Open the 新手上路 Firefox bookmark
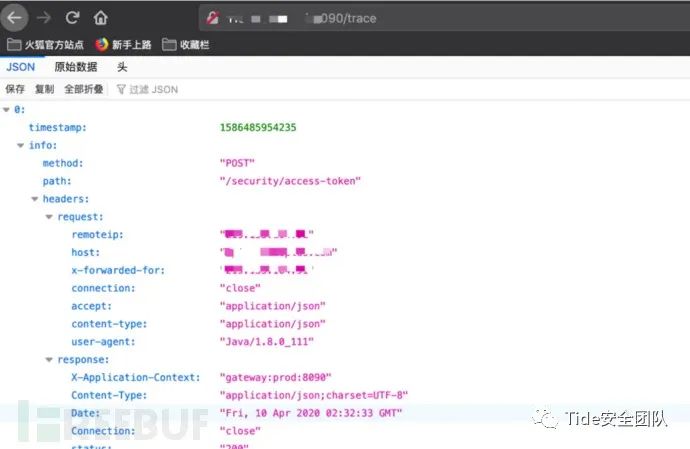Screen dimensions: 690x449 pyautogui.click(x=123, y=44)
